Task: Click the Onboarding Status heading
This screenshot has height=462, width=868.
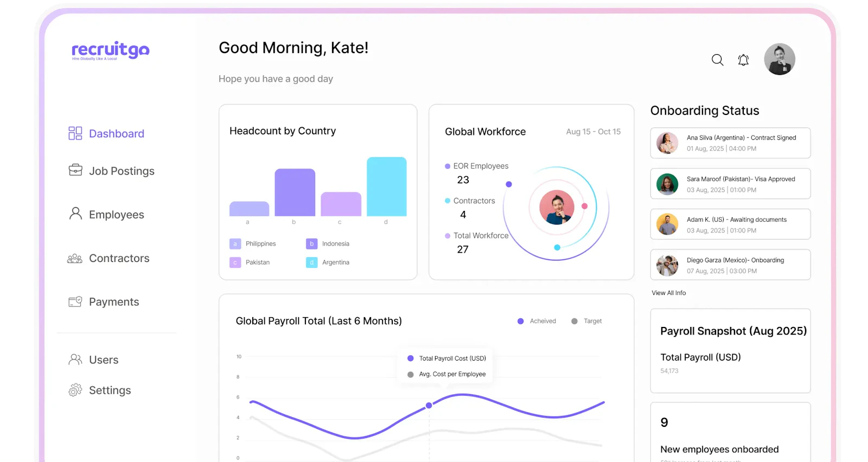Action: click(705, 111)
